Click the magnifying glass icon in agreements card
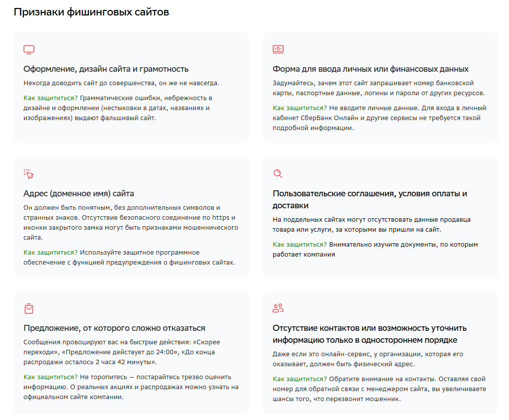Screen dimensions: 509x420 pos(278,173)
